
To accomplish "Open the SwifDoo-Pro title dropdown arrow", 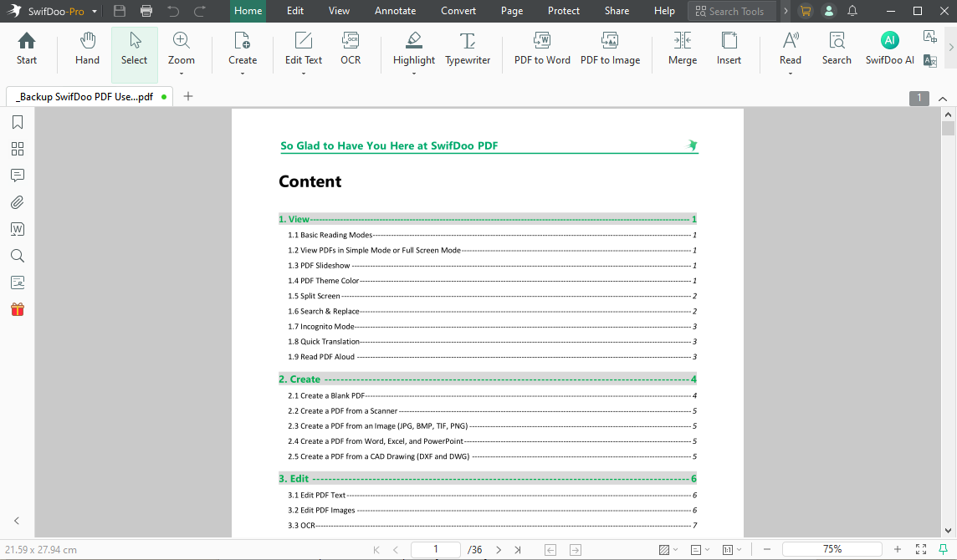I will [95, 12].
